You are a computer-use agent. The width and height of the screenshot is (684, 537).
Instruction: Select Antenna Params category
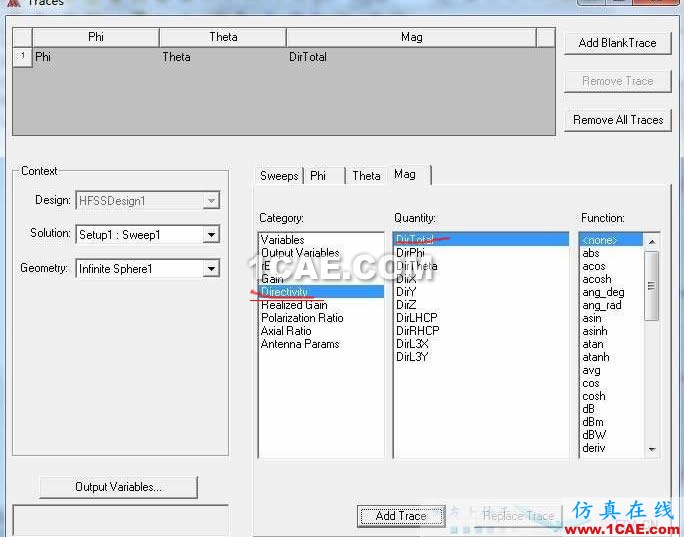(321, 344)
